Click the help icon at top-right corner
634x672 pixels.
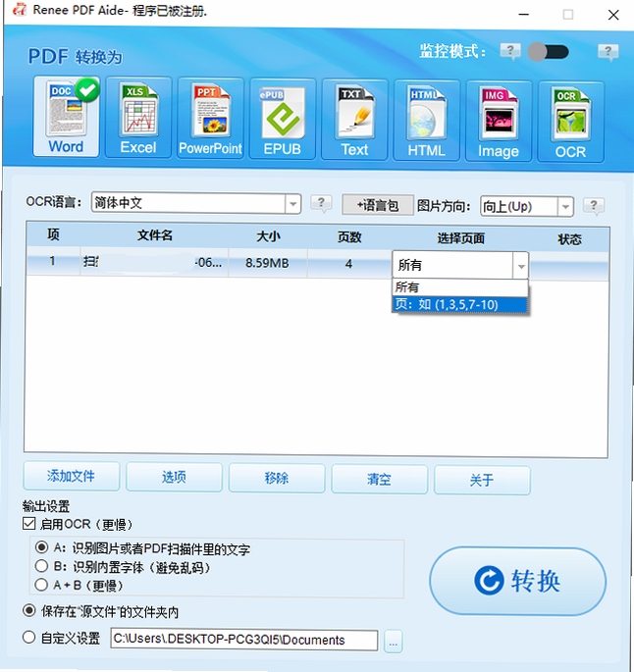point(608,52)
